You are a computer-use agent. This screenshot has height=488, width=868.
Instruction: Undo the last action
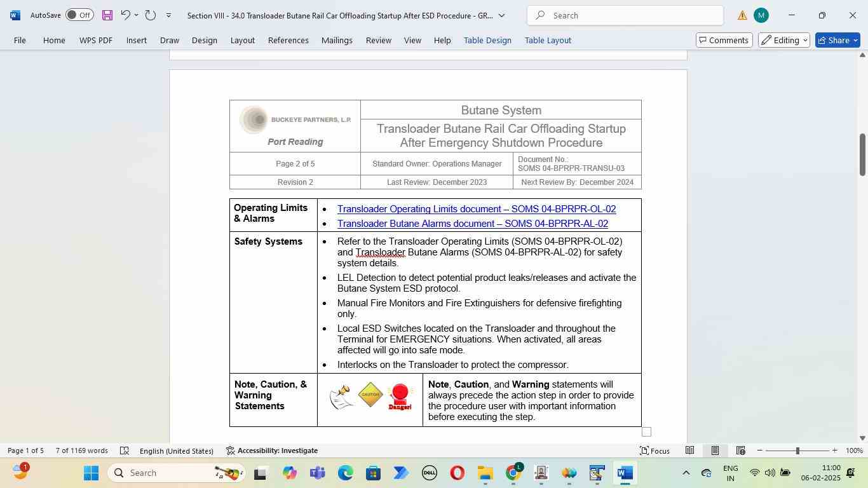click(125, 15)
